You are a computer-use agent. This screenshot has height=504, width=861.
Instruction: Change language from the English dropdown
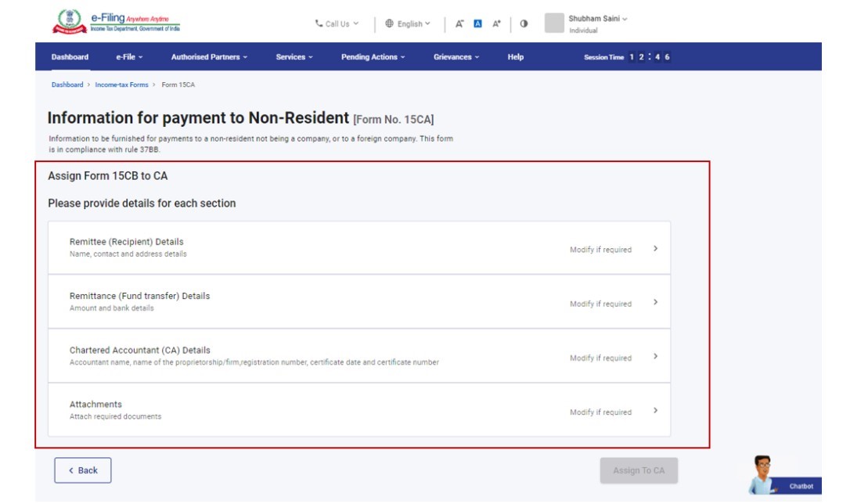pos(408,23)
